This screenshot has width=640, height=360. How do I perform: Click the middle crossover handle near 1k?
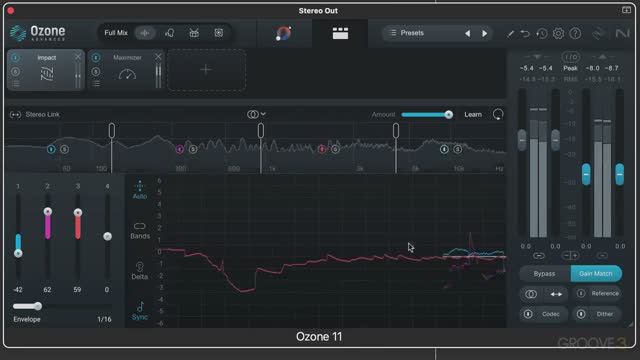[x=261, y=131]
